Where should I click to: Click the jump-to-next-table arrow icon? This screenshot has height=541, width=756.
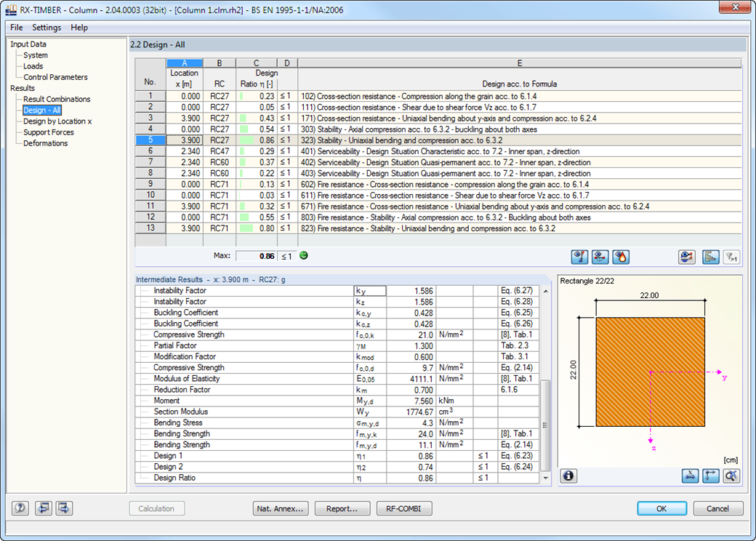[63, 508]
